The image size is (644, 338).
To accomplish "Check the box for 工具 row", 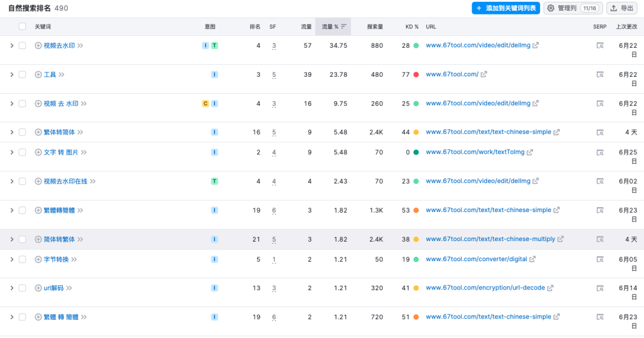I will coord(22,74).
